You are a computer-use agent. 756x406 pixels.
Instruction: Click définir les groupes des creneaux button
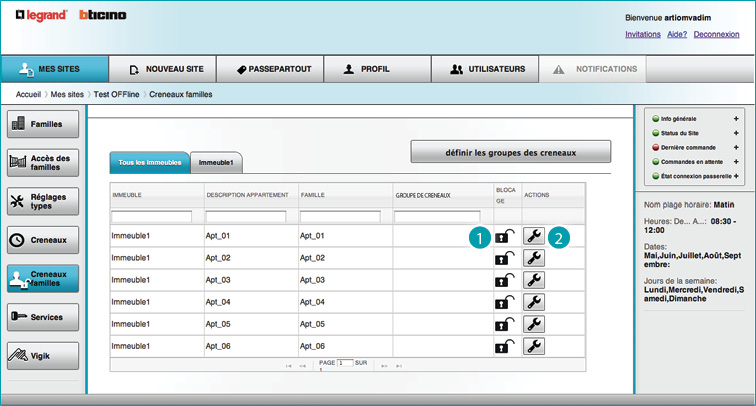tap(510, 152)
